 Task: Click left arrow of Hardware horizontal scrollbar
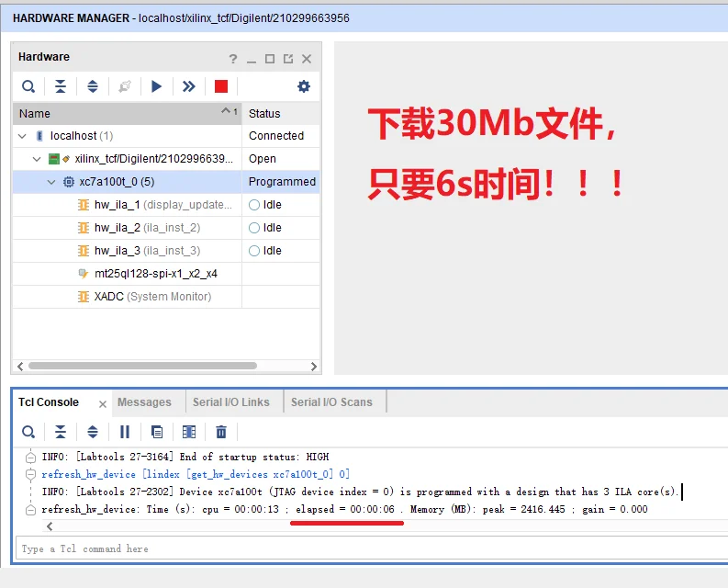pos(20,367)
